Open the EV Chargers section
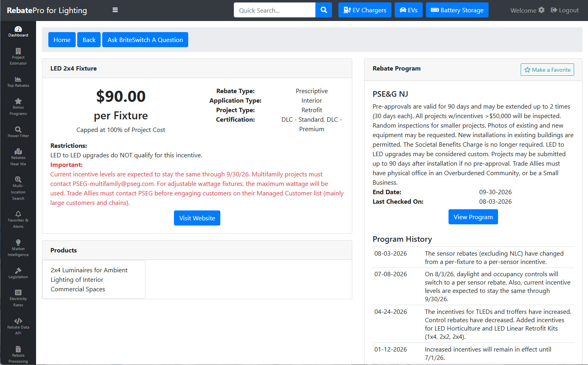Image resolution: width=588 pixels, height=365 pixels. (365, 10)
